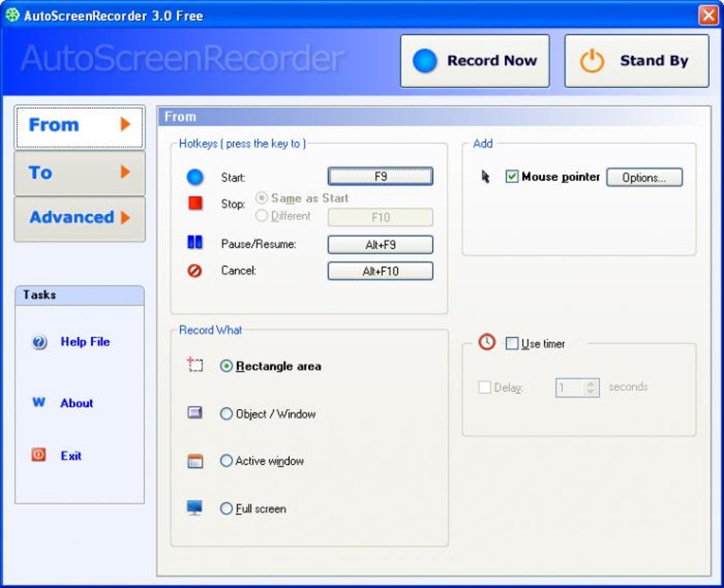Image resolution: width=724 pixels, height=588 pixels.
Task: Switch to the To section tab
Action: 79,173
